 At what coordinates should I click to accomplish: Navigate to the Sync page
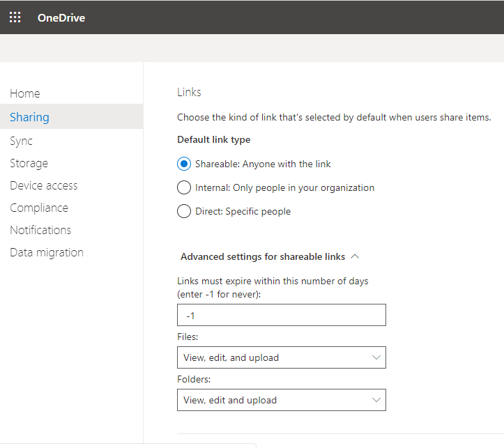click(x=21, y=141)
